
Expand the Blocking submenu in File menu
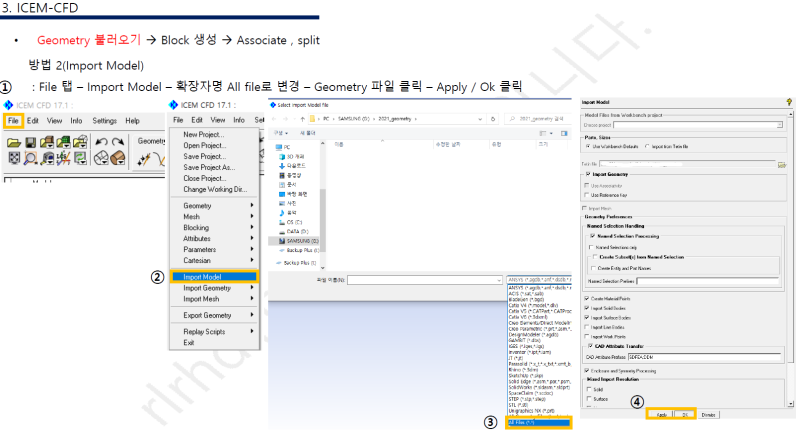click(x=215, y=227)
